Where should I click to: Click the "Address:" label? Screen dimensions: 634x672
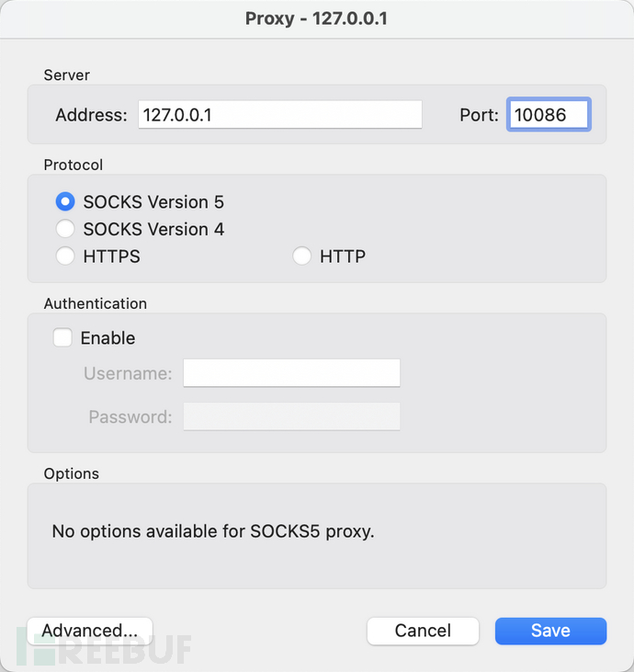(x=91, y=115)
